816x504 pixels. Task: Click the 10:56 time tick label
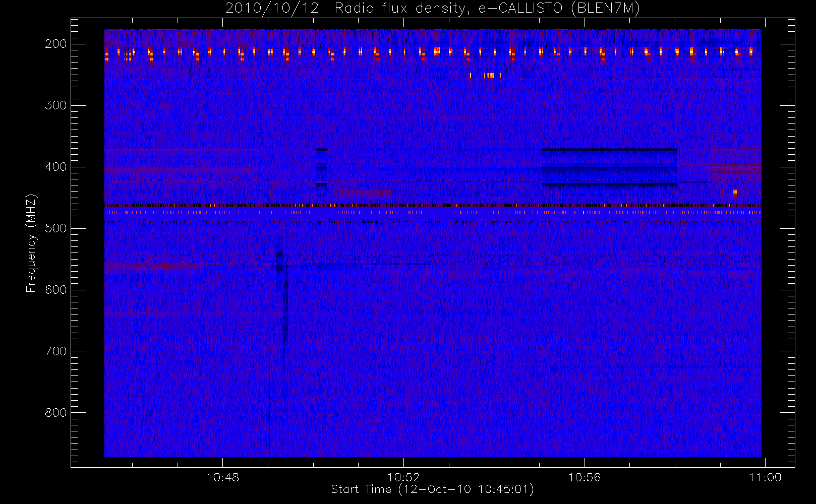click(585, 477)
